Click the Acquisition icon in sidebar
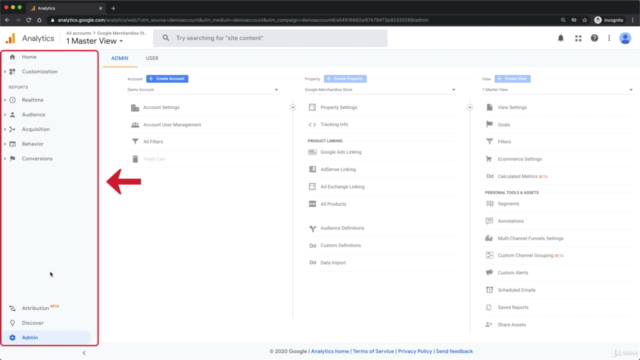The width and height of the screenshot is (640, 360). pyautogui.click(x=12, y=129)
